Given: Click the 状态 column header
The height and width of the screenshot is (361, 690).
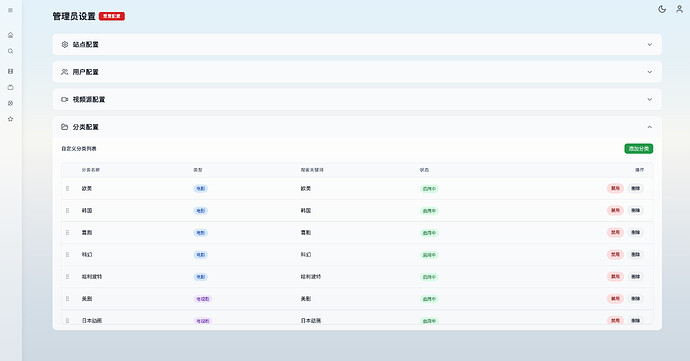Looking at the screenshot, I should (x=424, y=170).
